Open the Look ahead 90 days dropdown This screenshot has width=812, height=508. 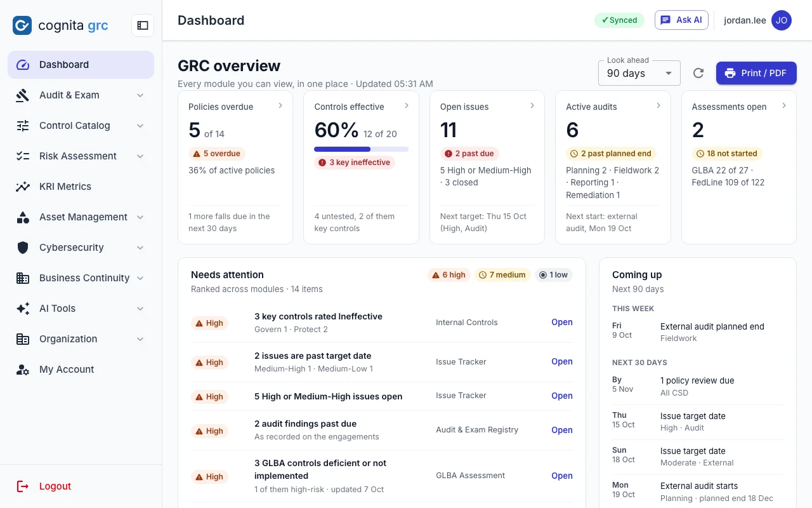tap(639, 73)
